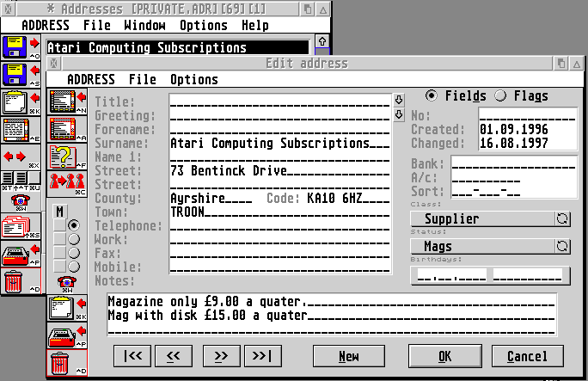
Task: Open the Help menu in the Addresses window
Action: click(x=255, y=26)
